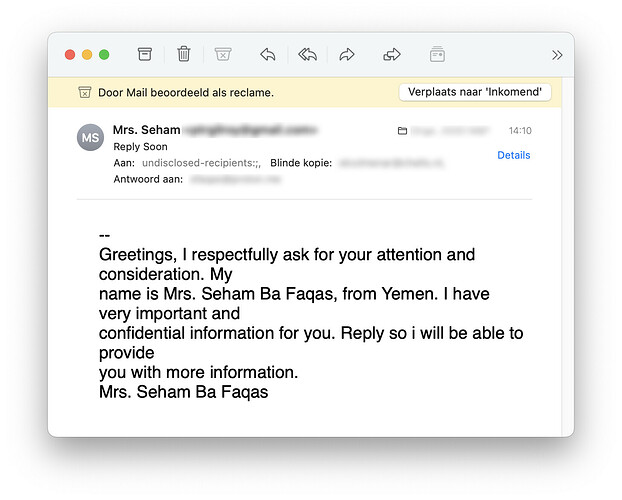The height and width of the screenshot is (500, 622).
Task: Click the blurred Antwoord aan address
Action: pyautogui.click(x=236, y=179)
